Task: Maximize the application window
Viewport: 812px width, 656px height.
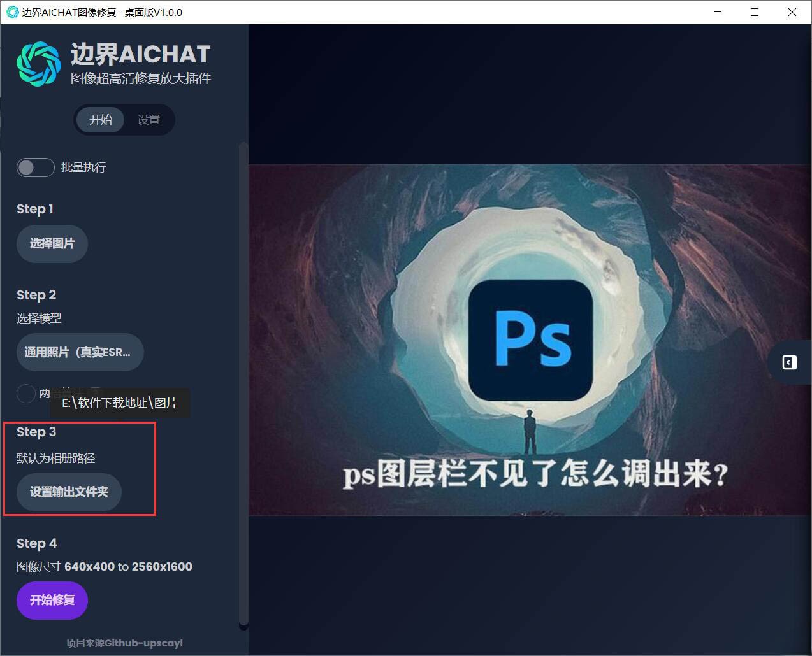Action: click(x=755, y=12)
